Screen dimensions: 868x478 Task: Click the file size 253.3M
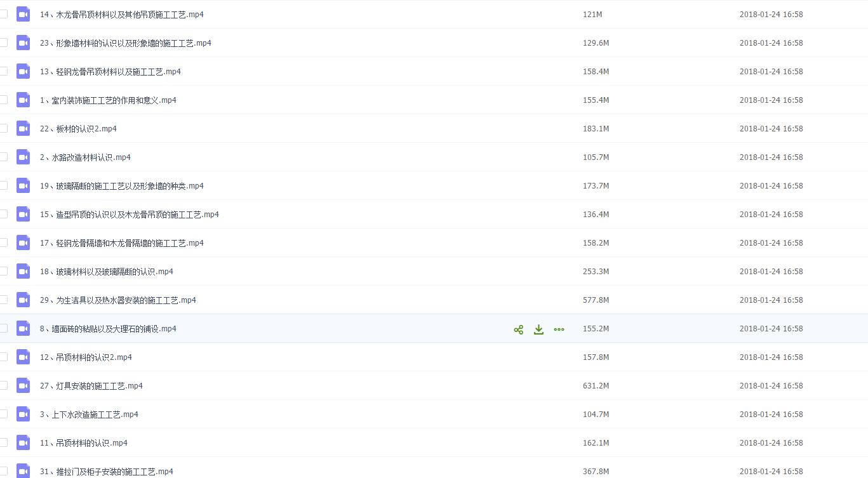596,271
